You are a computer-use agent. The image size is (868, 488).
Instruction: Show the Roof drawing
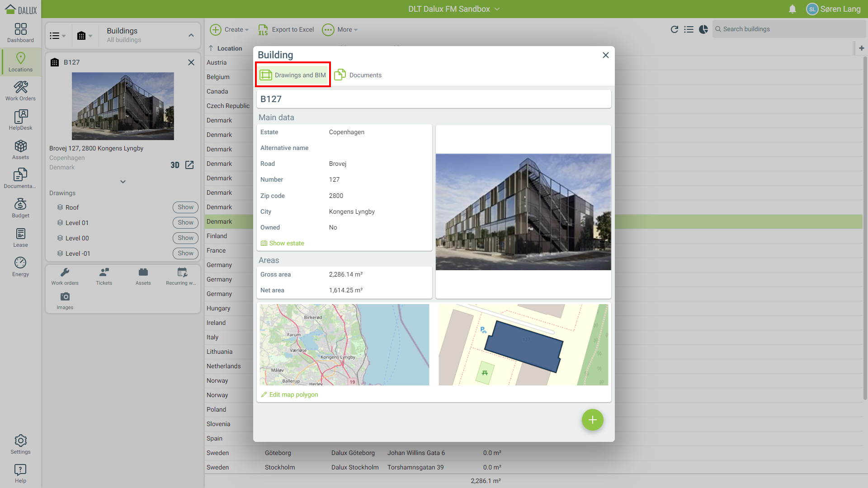click(185, 207)
